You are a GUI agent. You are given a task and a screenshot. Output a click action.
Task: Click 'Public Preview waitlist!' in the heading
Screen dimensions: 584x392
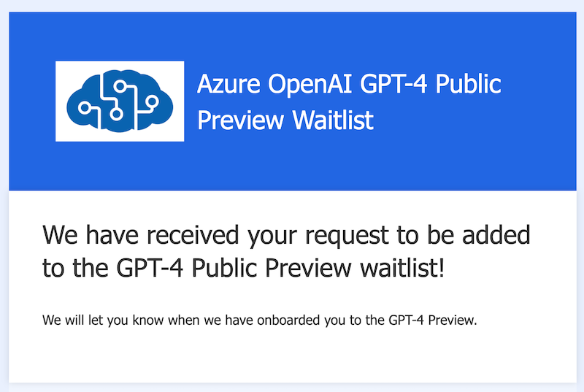(318, 268)
